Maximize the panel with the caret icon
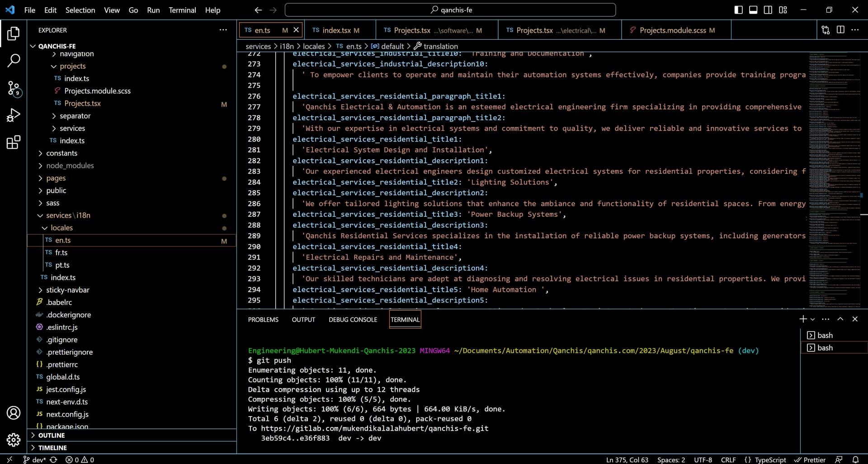The width and height of the screenshot is (868, 464). [840, 319]
